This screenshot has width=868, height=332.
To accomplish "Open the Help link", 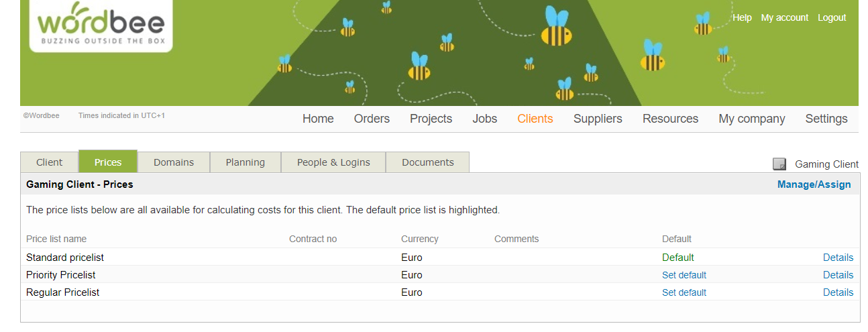I will click(x=742, y=17).
